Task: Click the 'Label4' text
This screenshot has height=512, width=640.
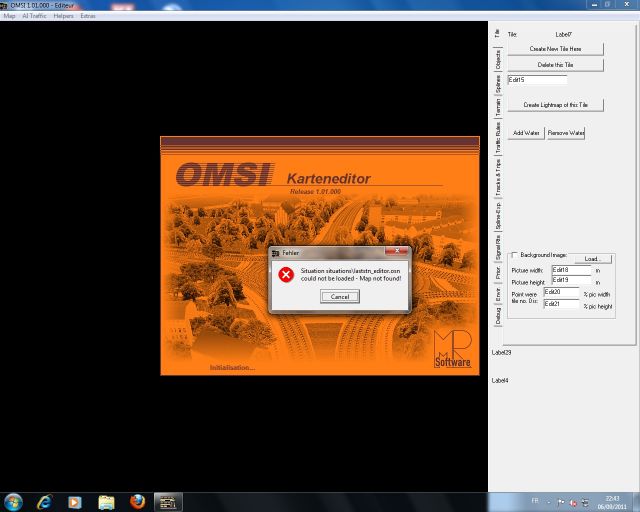Action: [500, 381]
